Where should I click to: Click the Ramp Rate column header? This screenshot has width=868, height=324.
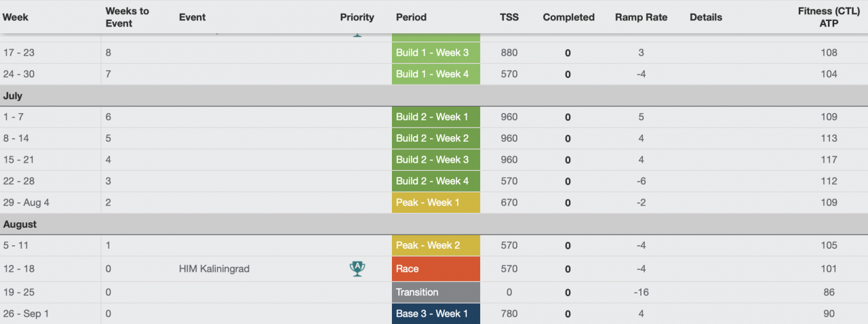(641, 17)
